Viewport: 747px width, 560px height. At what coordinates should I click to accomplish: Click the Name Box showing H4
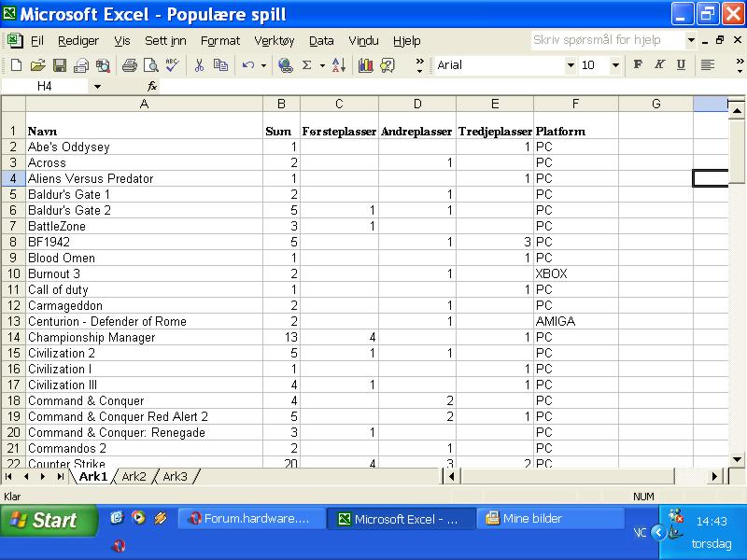pyautogui.click(x=44, y=86)
